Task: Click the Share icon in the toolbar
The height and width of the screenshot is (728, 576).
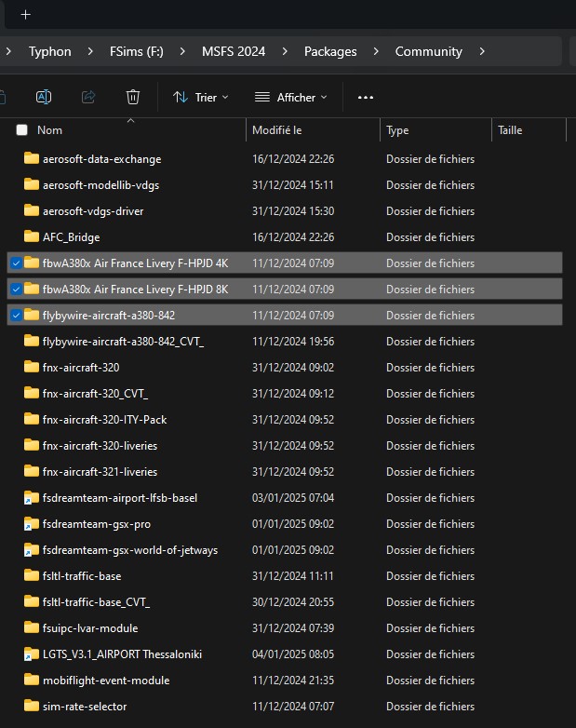Action: 88,97
